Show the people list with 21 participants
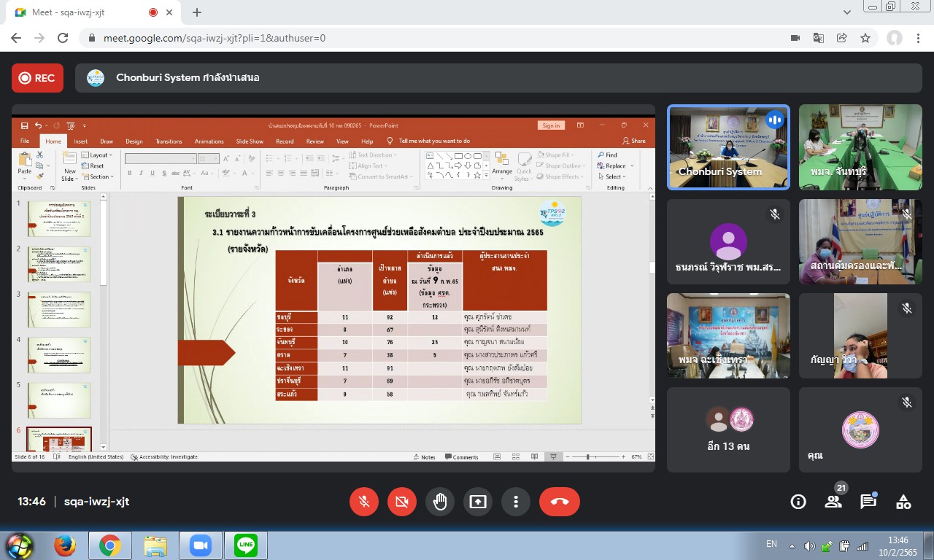 [833, 502]
